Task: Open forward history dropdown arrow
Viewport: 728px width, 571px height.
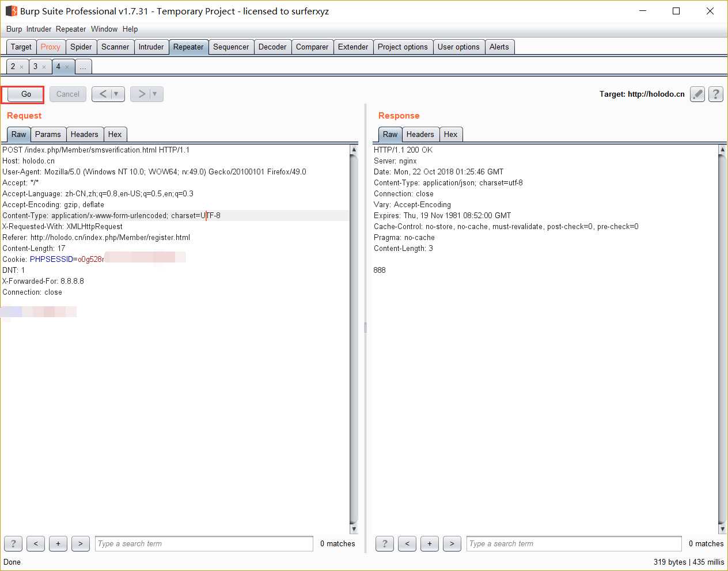Action: pos(155,94)
